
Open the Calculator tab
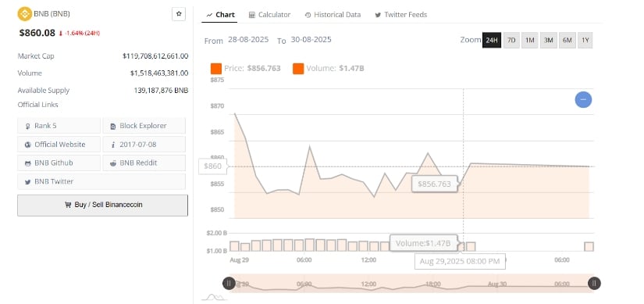(x=270, y=15)
